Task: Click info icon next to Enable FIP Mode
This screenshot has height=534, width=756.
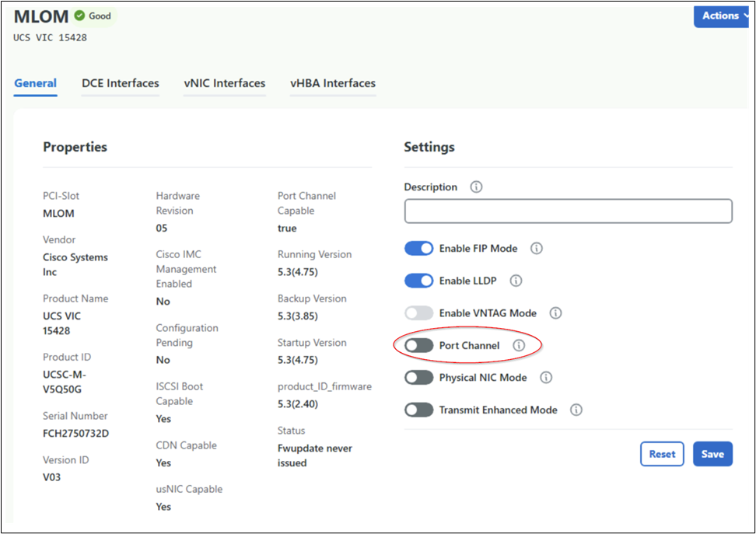Action: [536, 248]
